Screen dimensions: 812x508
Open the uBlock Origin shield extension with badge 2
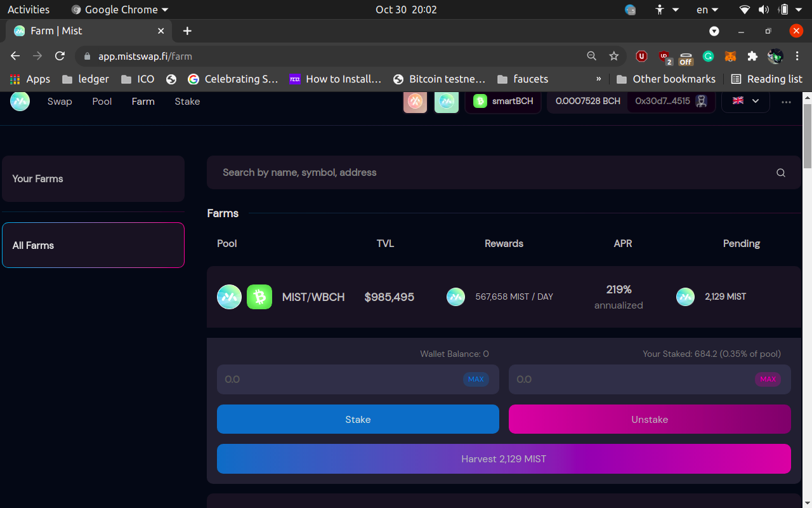(x=664, y=57)
